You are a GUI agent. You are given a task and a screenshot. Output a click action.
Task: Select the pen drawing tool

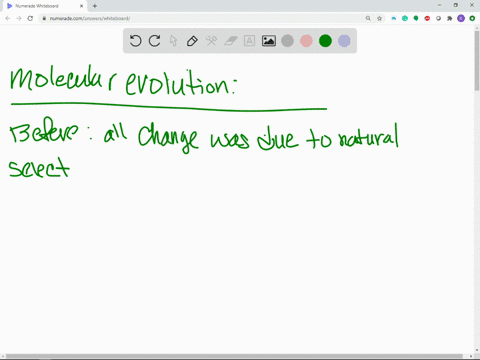192,41
